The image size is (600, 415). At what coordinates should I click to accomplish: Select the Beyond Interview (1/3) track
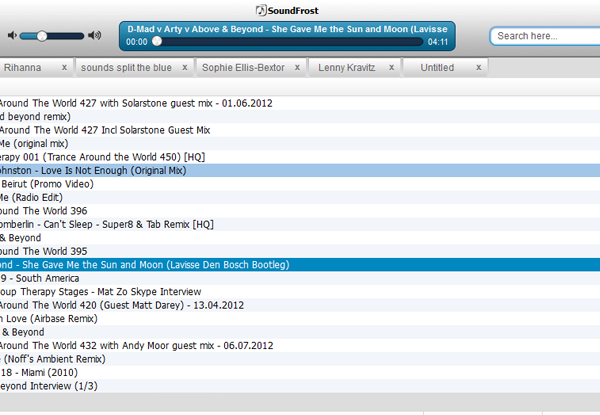(300, 386)
